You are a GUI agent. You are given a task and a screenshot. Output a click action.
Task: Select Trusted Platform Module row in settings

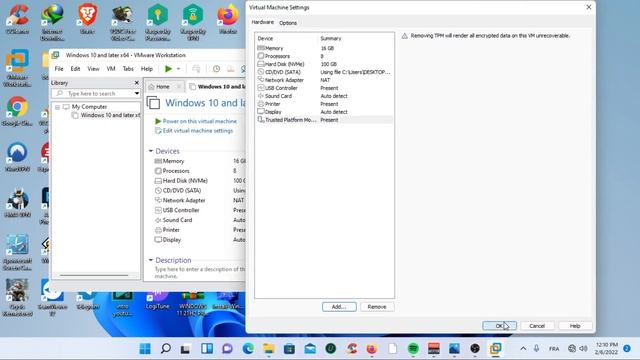click(x=324, y=120)
